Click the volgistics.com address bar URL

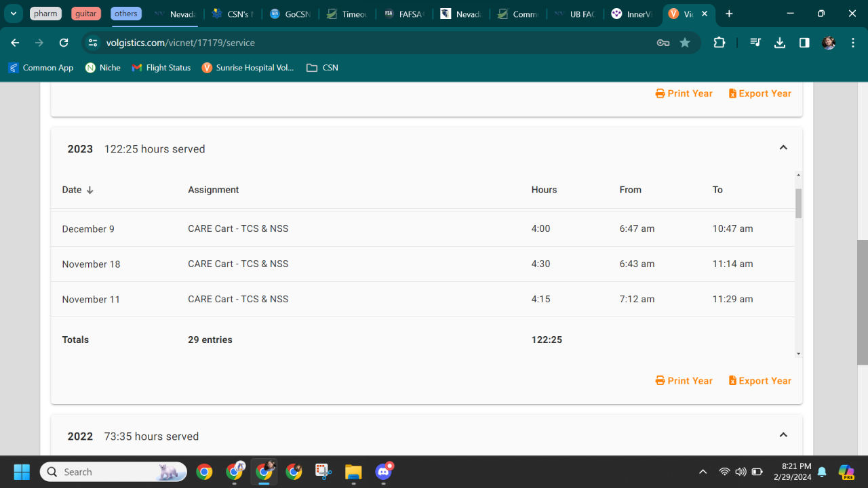pyautogui.click(x=180, y=43)
